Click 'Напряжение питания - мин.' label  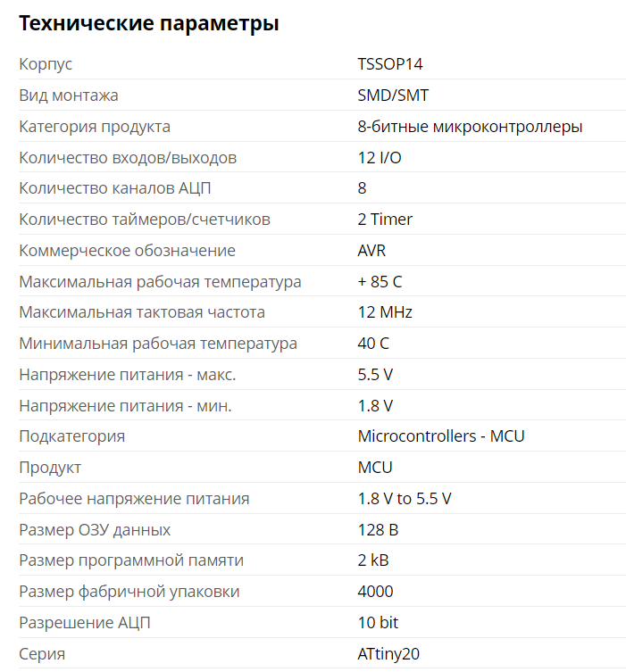pyautogui.click(x=125, y=405)
